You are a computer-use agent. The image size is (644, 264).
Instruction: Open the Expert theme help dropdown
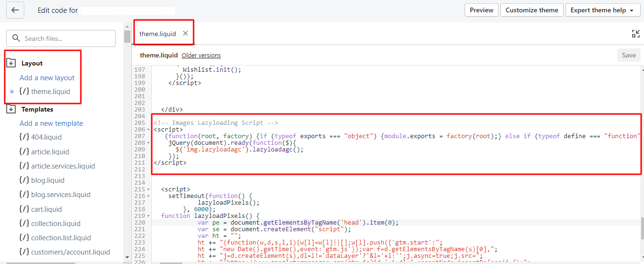tap(602, 10)
